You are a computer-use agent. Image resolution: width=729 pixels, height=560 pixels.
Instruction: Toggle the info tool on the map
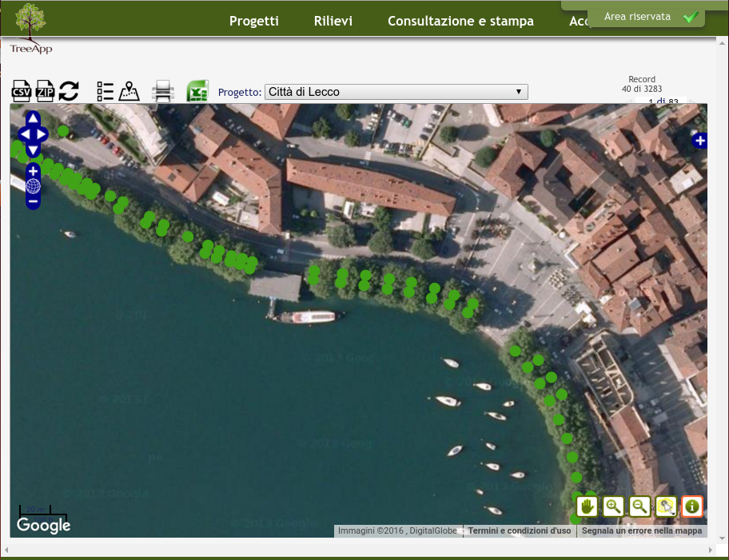coord(692,506)
